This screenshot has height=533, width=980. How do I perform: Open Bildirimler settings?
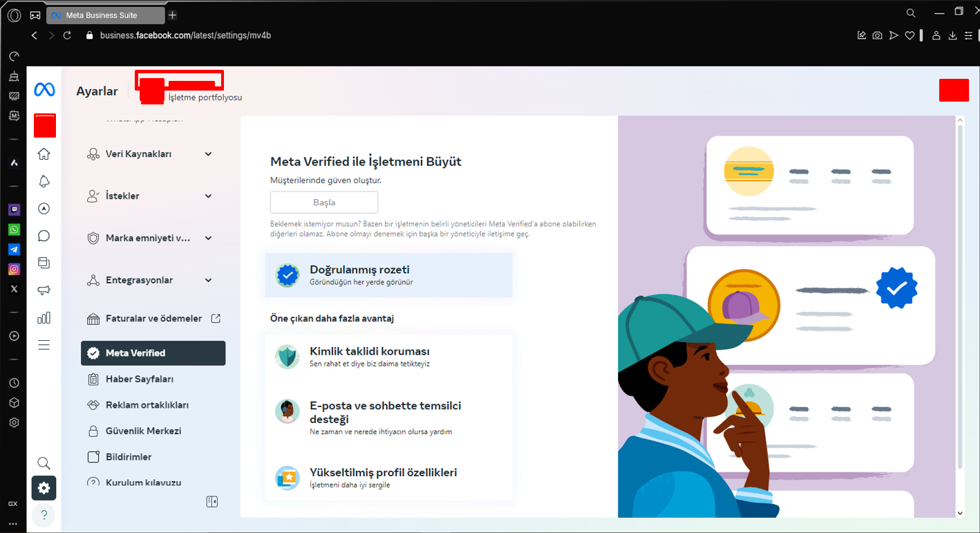point(153,457)
